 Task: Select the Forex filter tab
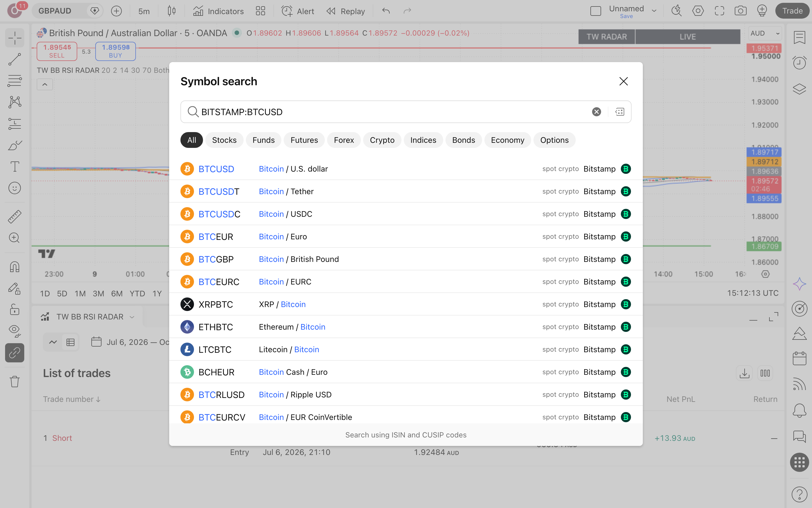click(x=344, y=140)
